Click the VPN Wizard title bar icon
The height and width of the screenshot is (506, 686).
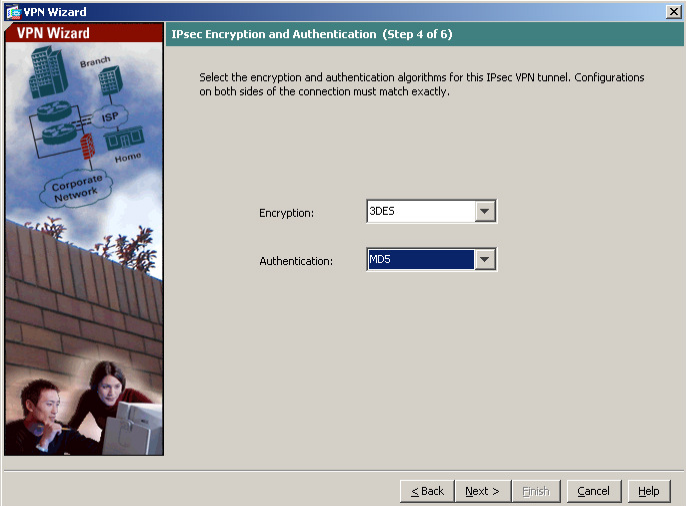pos(13,12)
